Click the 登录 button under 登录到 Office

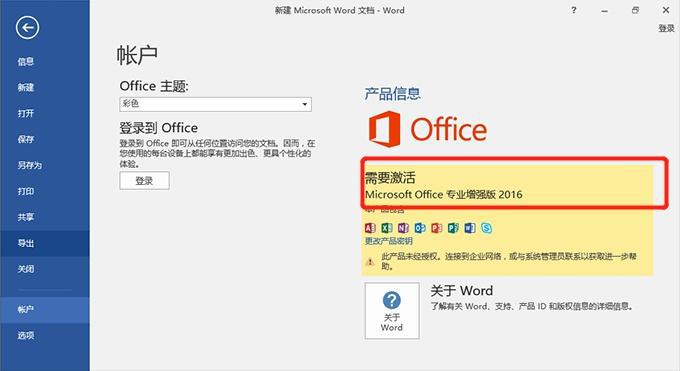144,181
